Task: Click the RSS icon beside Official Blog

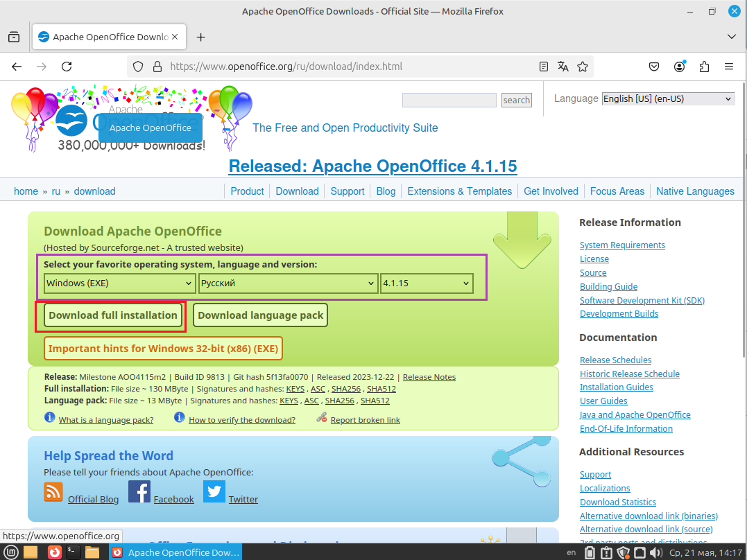Action: pyautogui.click(x=53, y=492)
